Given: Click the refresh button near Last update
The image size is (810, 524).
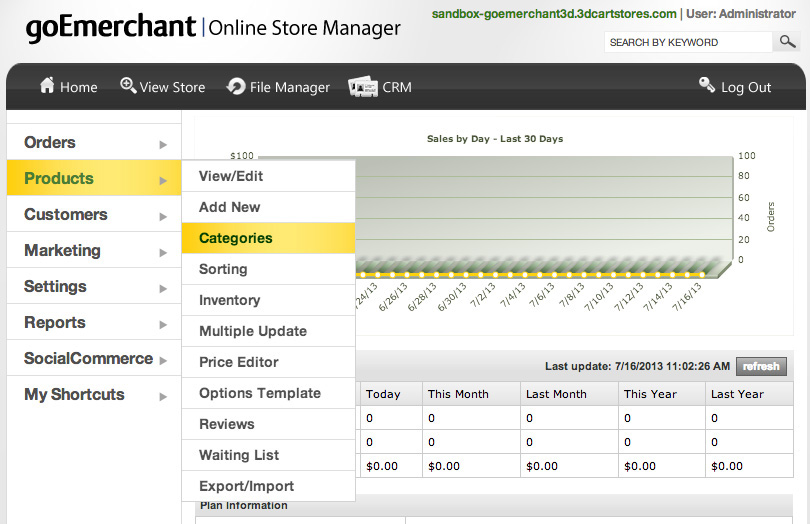Looking at the screenshot, I should point(761,366).
